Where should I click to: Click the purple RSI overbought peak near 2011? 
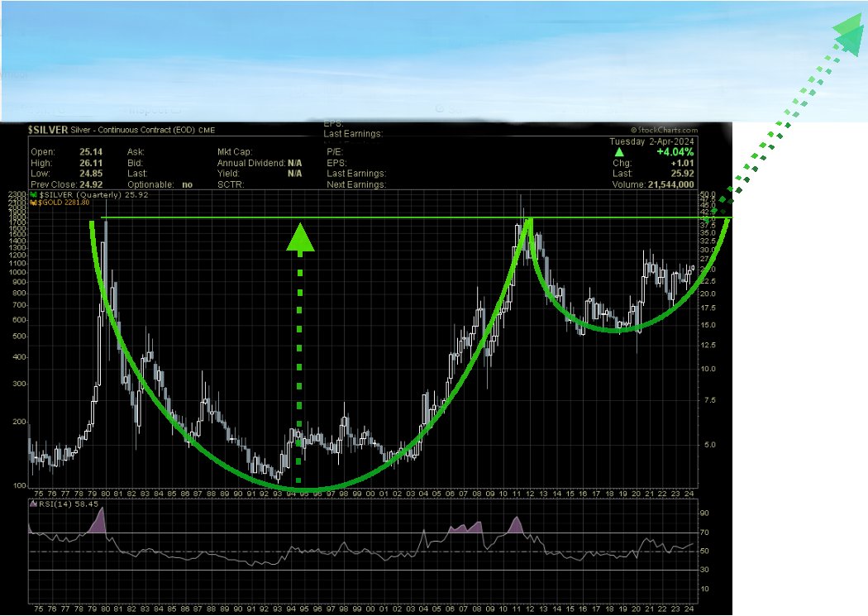[517, 525]
